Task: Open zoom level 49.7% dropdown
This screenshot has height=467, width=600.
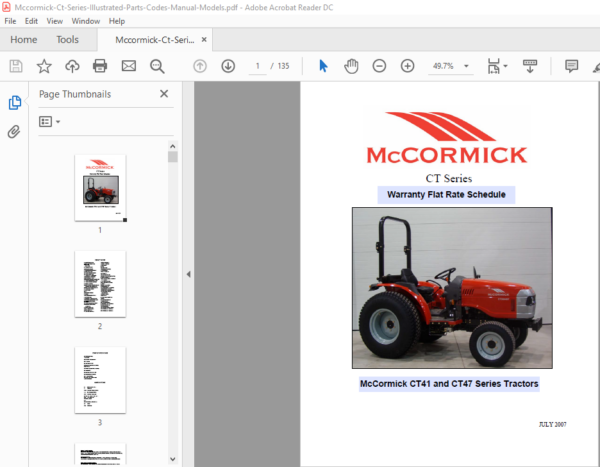Action: (x=466, y=66)
